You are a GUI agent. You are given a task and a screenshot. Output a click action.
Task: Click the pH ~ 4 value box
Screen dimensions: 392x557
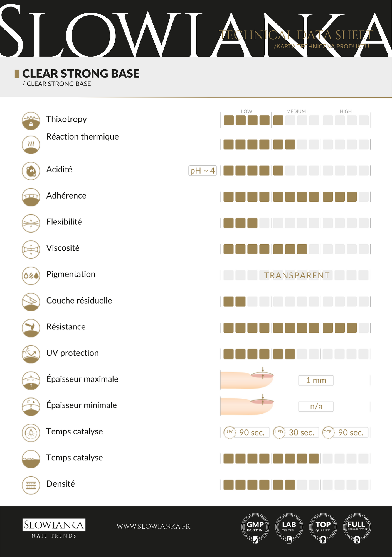(x=202, y=170)
